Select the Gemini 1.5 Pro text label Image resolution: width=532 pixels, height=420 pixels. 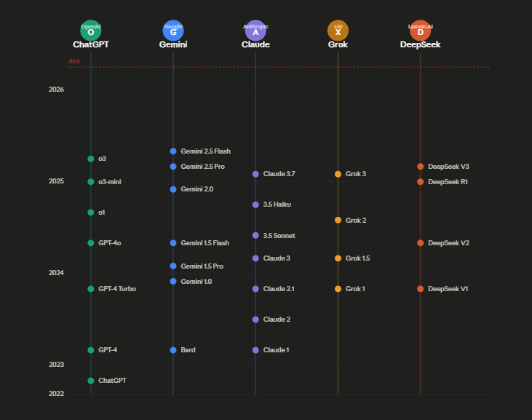(x=202, y=266)
